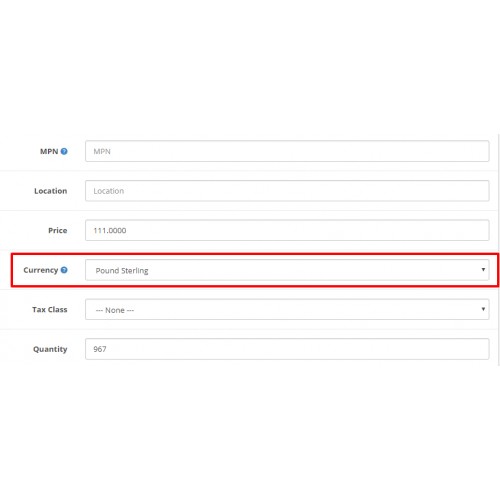Click into the Price field showing 111.0000
500x500 pixels.
point(287,230)
